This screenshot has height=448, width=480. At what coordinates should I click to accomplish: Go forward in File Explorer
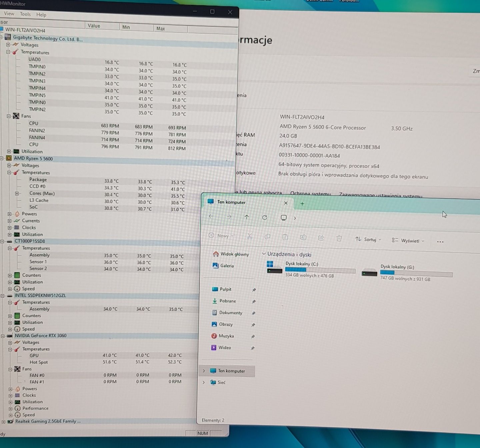229,217
